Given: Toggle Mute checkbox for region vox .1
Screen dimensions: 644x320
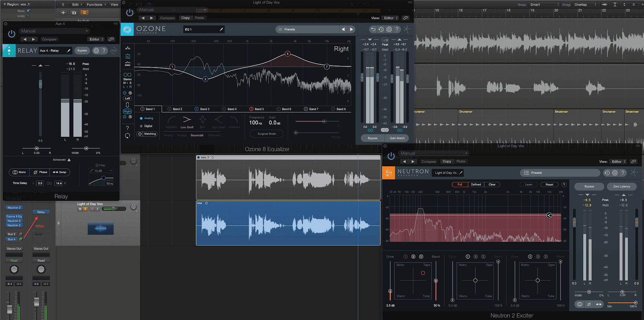Looking at the screenshot, I should point(28,10).
